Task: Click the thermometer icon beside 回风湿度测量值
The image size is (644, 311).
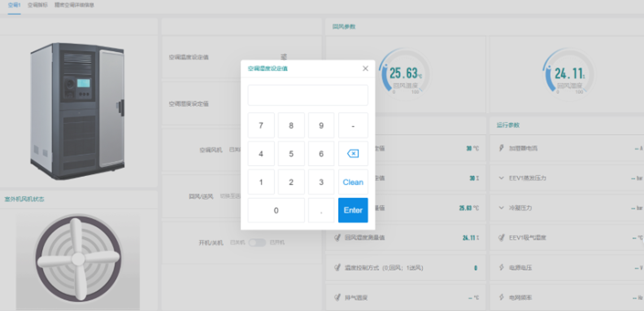Action: coord(337,238)
